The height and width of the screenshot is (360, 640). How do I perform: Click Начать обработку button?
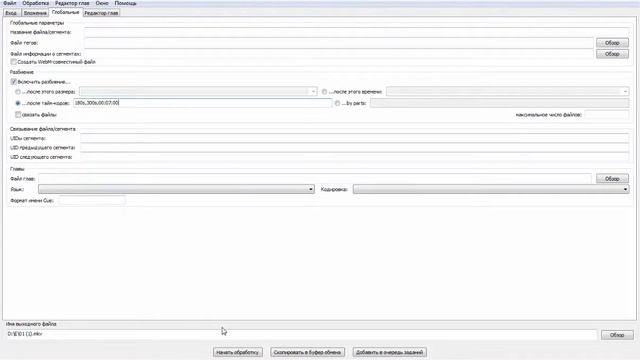click(x=238, y=352)
